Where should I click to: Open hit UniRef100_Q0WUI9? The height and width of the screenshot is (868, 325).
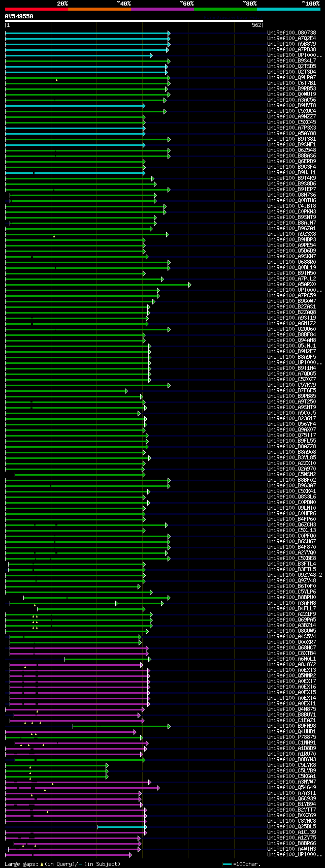coord(291,95)
